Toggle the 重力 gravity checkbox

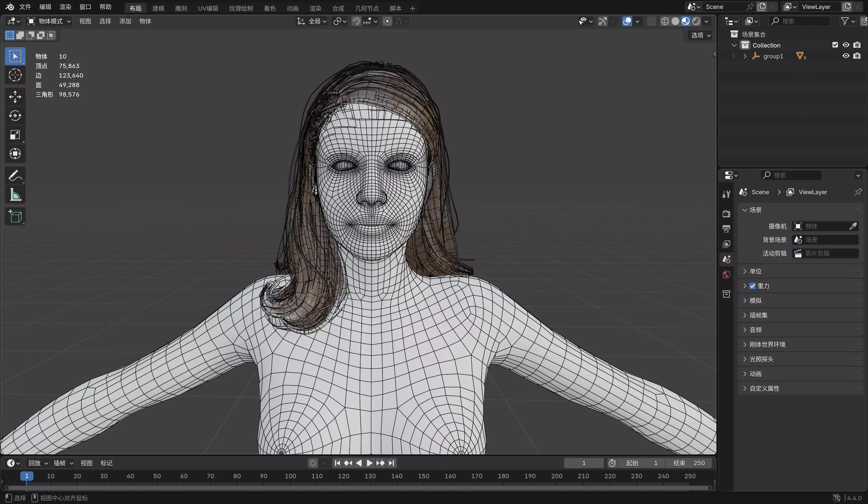tap(752, 286)
